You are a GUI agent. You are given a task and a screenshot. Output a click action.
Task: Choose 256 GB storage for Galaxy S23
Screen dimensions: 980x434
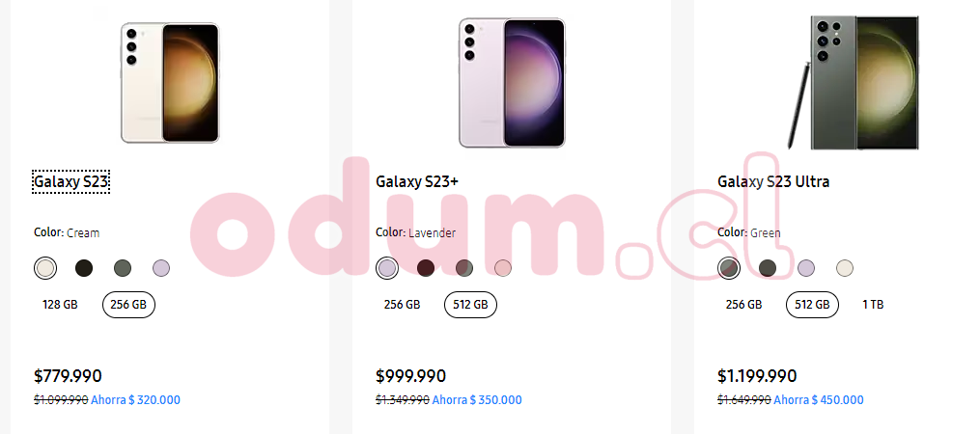tap(128, 305)
